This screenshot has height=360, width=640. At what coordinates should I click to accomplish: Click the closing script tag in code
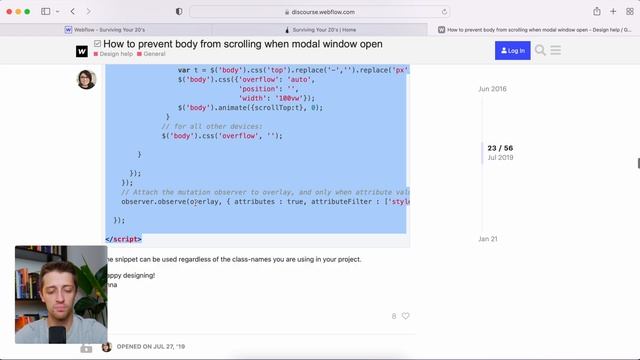(123, 239)
